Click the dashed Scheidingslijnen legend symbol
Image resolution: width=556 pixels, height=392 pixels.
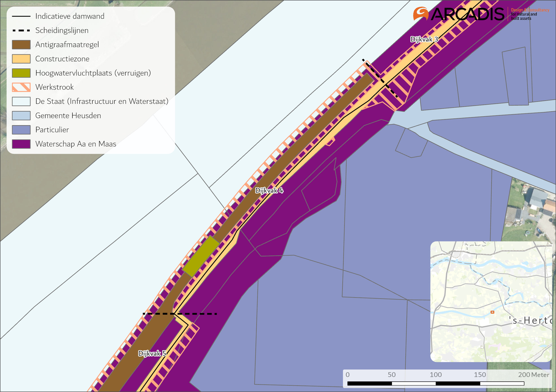(21, 30)
